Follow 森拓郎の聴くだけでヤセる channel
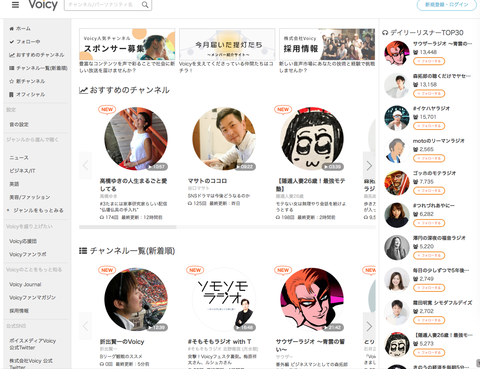The height and width of the screenshot is (369, 480). coord(429,94)
